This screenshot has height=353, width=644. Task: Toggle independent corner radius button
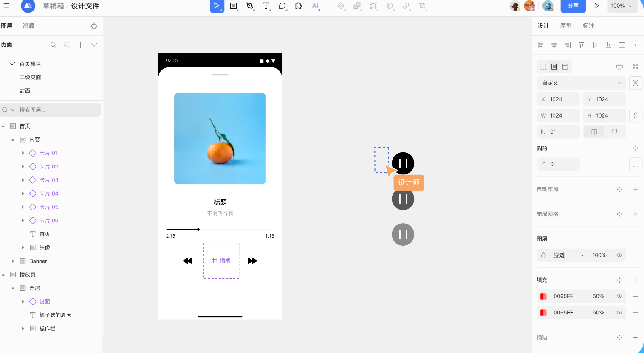tap(636, 165)
